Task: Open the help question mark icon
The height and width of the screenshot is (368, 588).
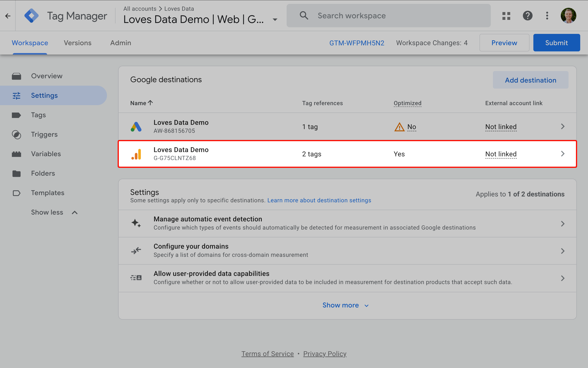Action: (528, 16)
